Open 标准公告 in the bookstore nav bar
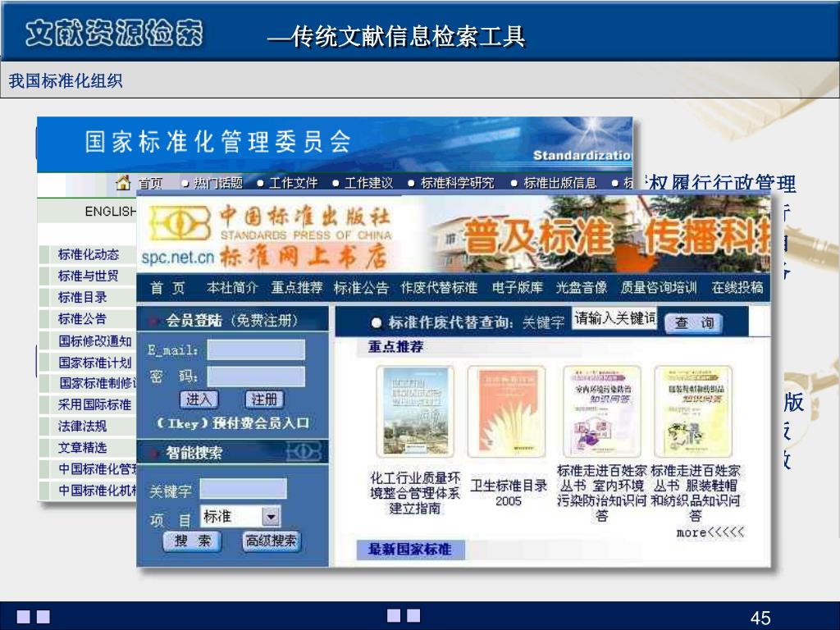The width and height of the screenshot is (840, 630). coord(361,288)
